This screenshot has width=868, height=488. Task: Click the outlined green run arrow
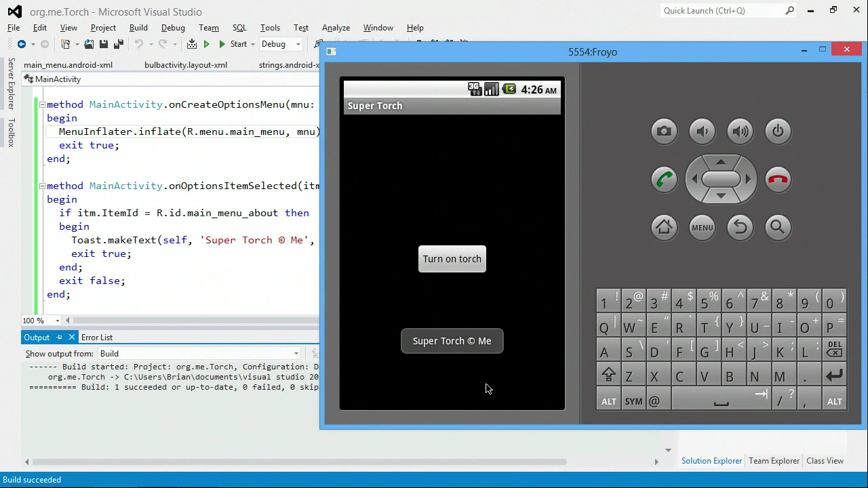(207, 44)
